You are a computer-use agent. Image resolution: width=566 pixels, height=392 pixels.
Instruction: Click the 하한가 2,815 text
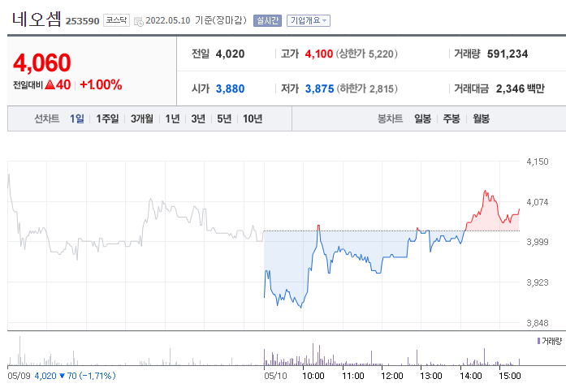tap(367, 88)
